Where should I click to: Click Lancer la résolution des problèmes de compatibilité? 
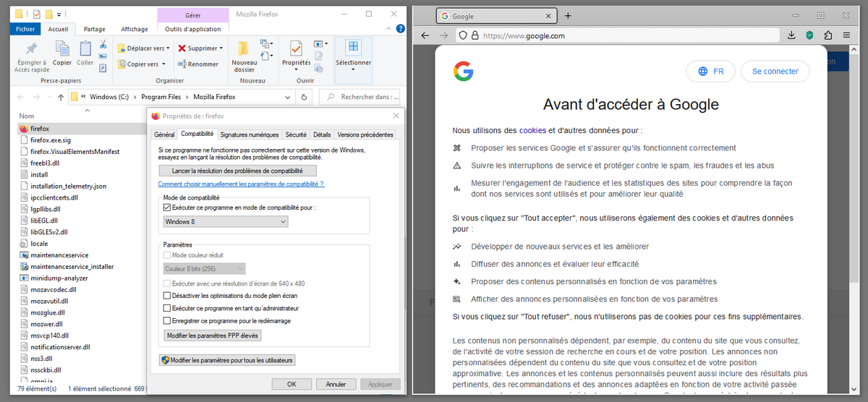(238, 171)
